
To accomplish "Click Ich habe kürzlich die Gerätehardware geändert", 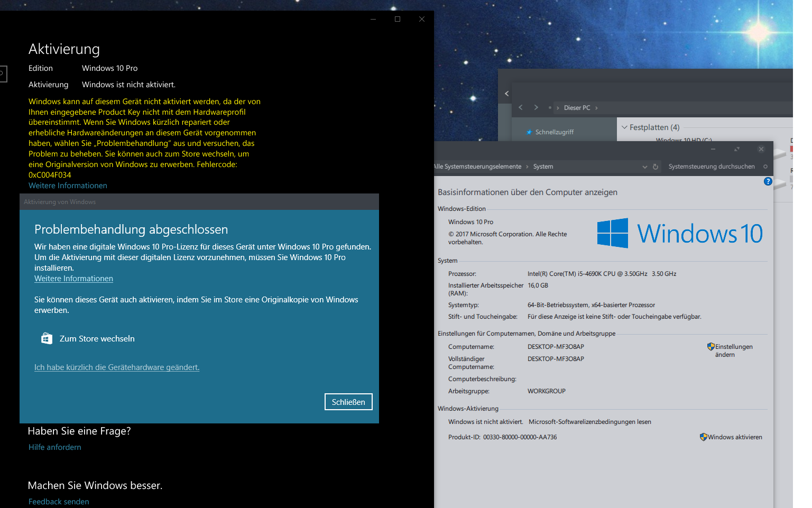I will tap(117, 367).
